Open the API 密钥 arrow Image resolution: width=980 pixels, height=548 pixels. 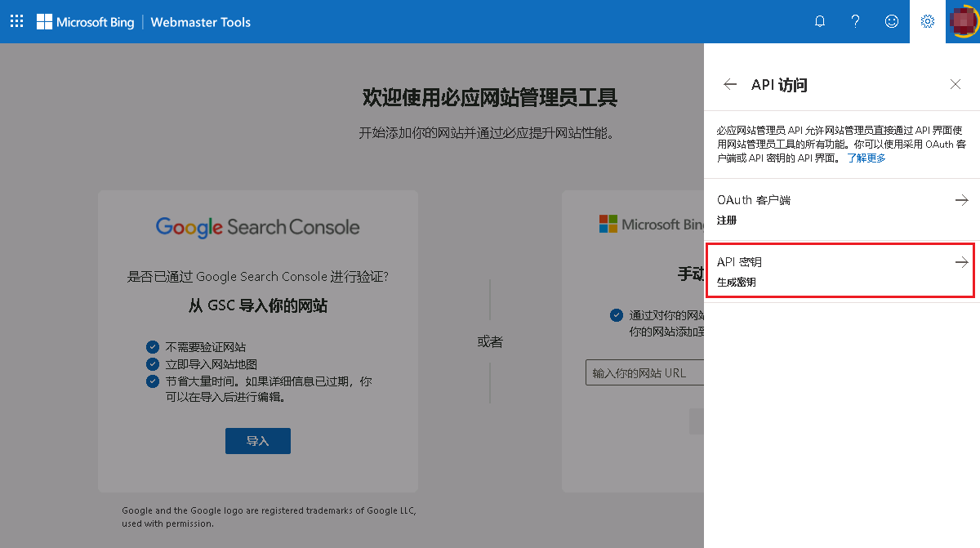[962, 262]
